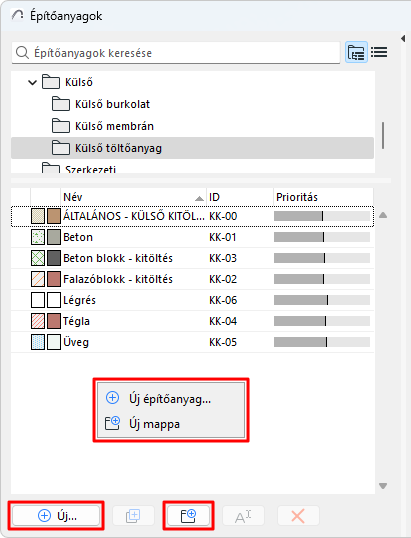Click the Beton priority bar
The image size is (411, 538).
[x=322, y=237]
